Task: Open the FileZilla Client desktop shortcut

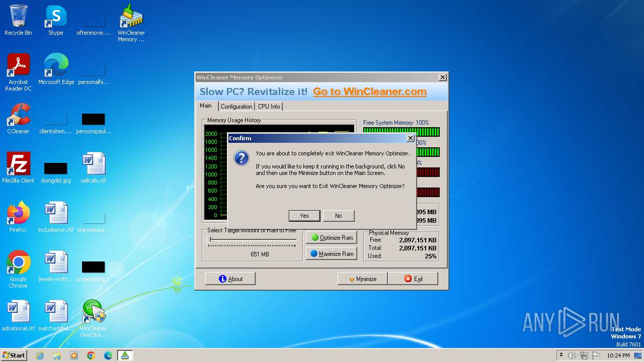Action: 18,168
